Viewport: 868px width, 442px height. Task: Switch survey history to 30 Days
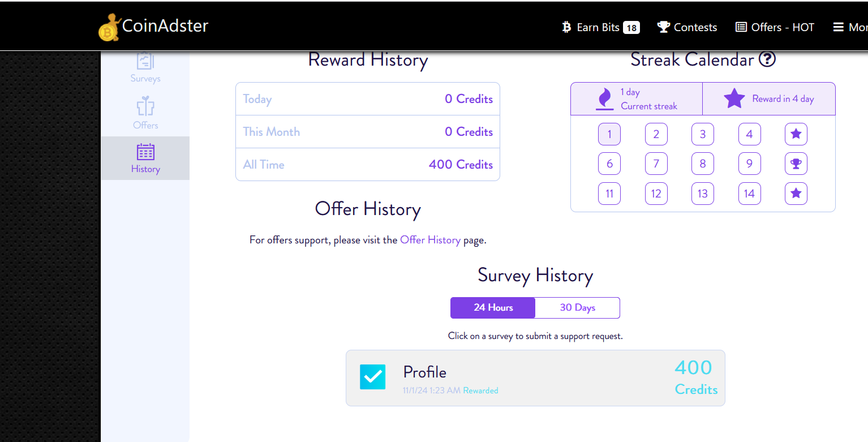578,308
